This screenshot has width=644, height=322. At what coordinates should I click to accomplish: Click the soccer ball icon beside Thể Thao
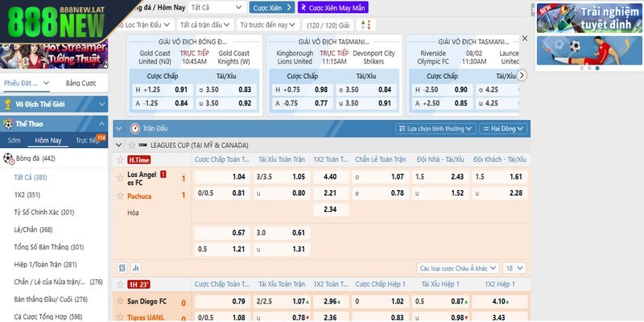coord(8,124)
